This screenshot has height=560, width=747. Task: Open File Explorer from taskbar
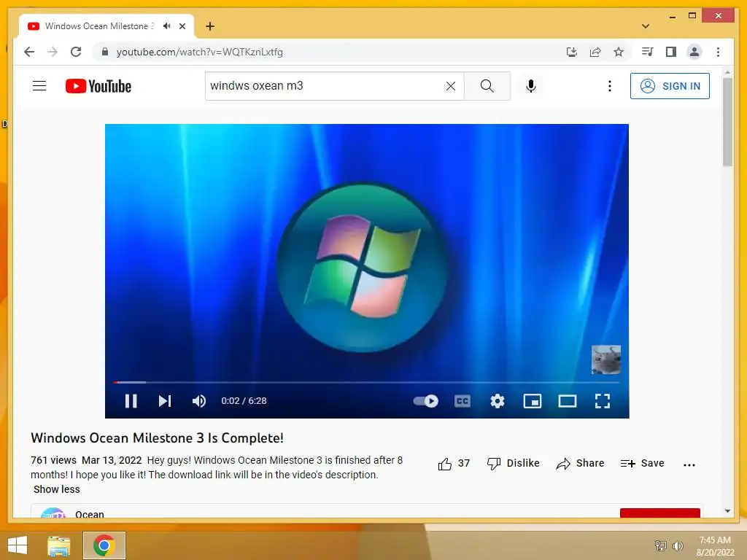[59, 545]
